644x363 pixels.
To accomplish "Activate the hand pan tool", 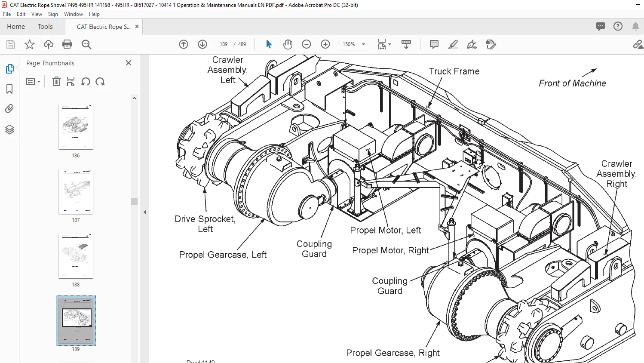I will [288, 44].
